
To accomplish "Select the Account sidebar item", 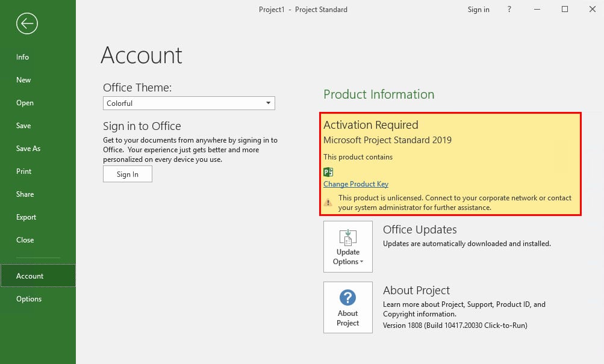I will click(38, 276).
